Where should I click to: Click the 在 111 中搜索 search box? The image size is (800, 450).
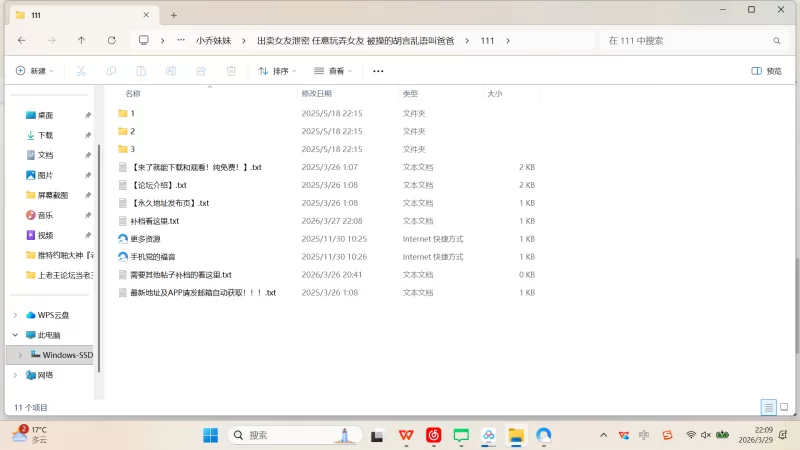(690, 40)
